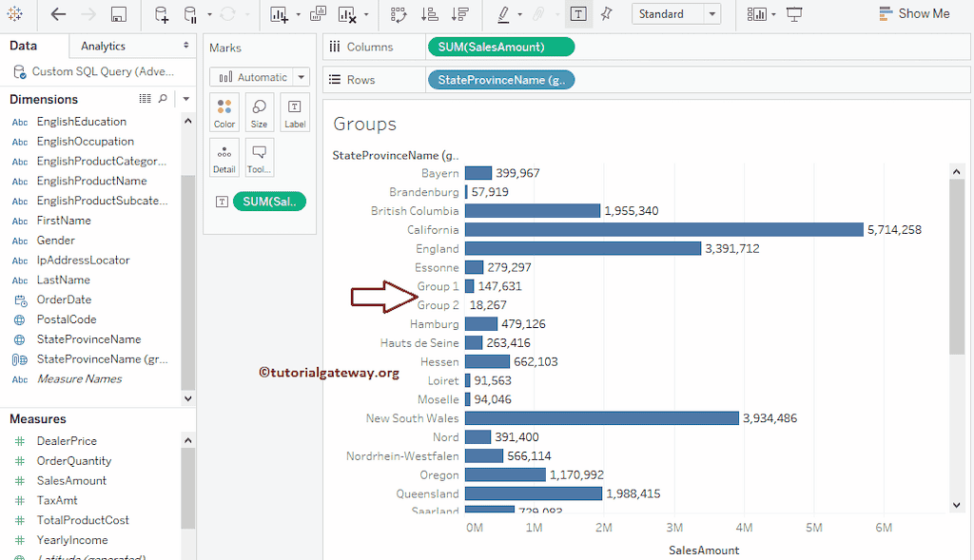974x560 pixels.
Task: Enable Presentation Mode from the toolbar
Action: tap(794, 13)
